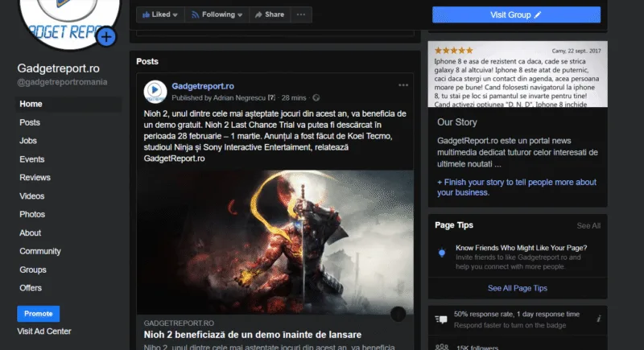
Task: Click the question mark beside Adrian Negrescu
Action: point(271,98)
